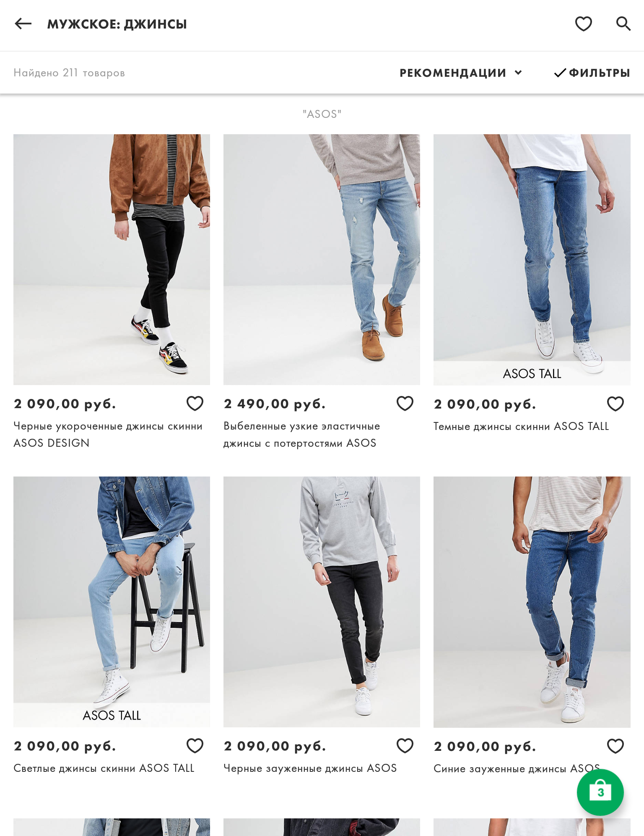Screen dimensions: 644x836
Task: Toggle the heart on blue tapered ASOS jeans
Action: coord(615,746)
